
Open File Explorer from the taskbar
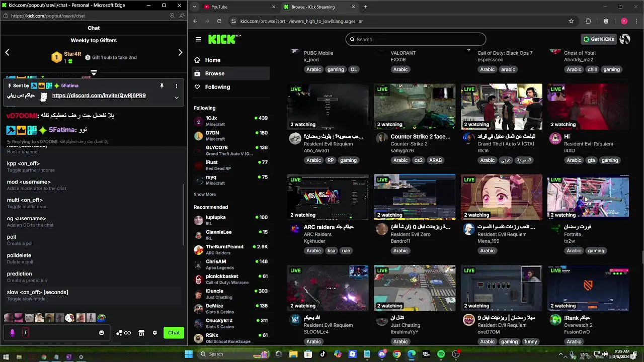(x=293, y=354)
